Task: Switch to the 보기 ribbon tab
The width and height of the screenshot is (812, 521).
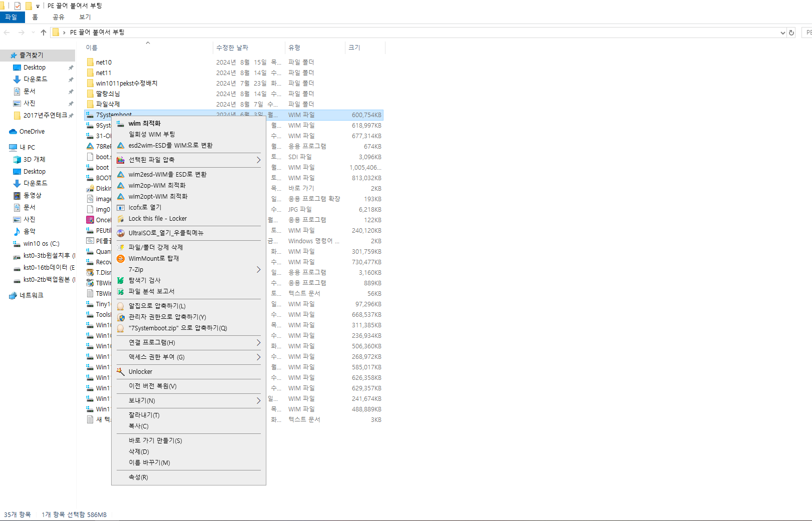Action: point(85,17)
